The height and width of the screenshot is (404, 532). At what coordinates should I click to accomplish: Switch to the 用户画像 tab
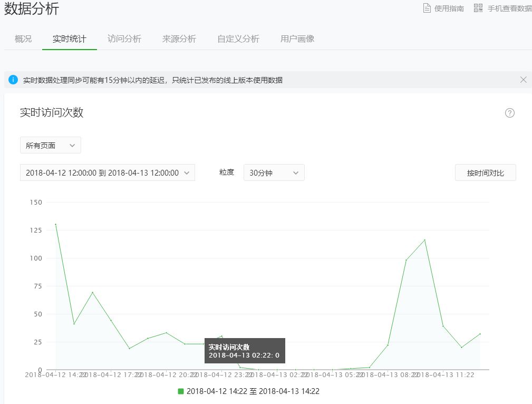pos(297,39)
